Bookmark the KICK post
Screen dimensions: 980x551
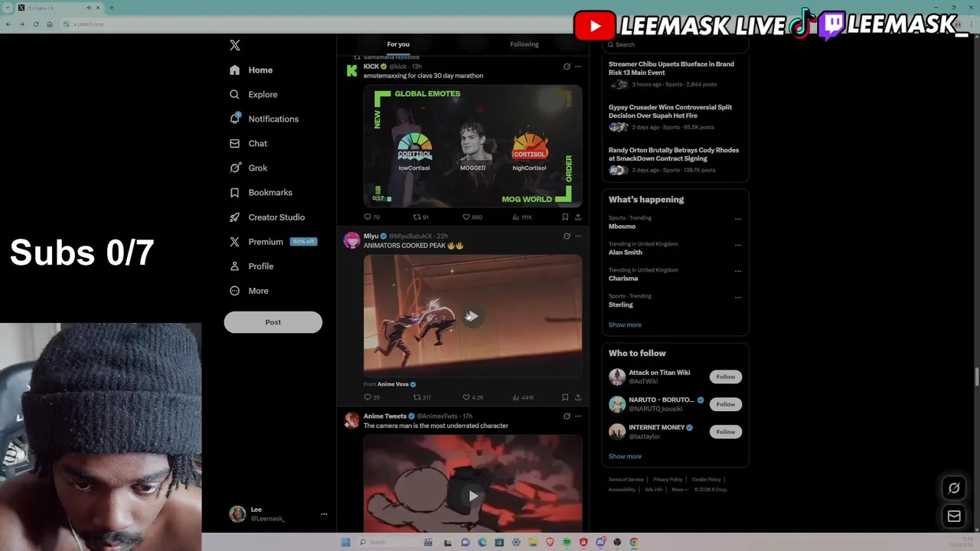click(x=565, y=217)
